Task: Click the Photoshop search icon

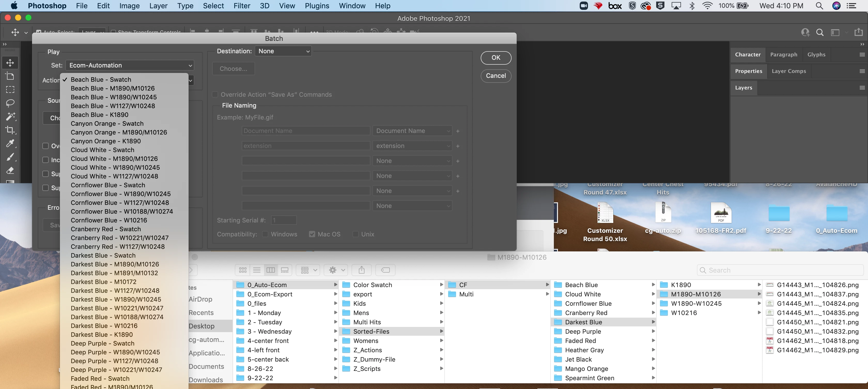Action: pos(820,32)
